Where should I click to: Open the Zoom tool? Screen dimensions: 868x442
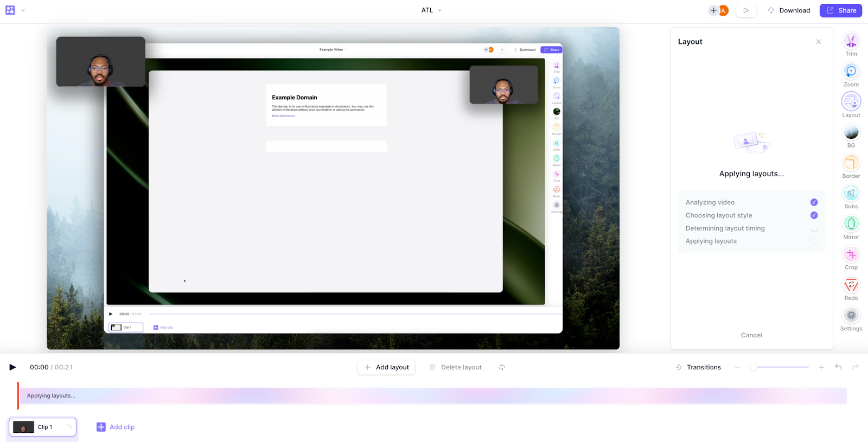[851, 75]
